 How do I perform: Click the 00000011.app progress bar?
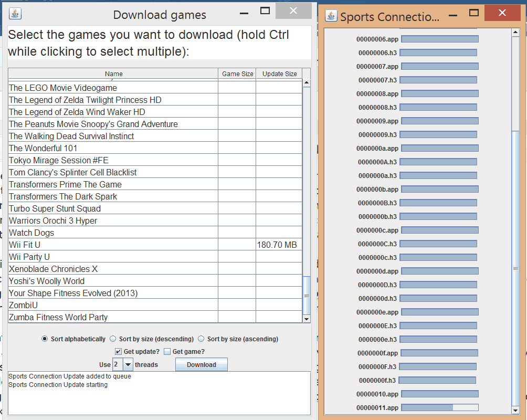click(x=440, y=407)
